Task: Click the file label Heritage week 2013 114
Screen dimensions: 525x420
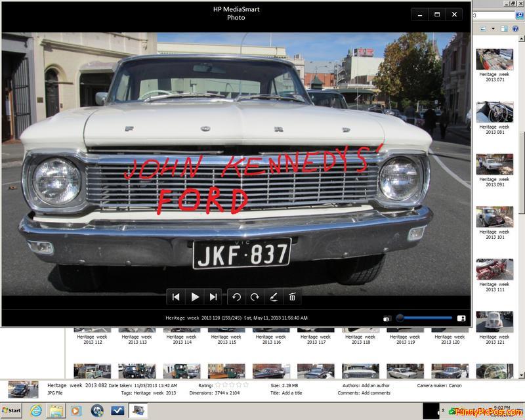Action: pos(182,339)
